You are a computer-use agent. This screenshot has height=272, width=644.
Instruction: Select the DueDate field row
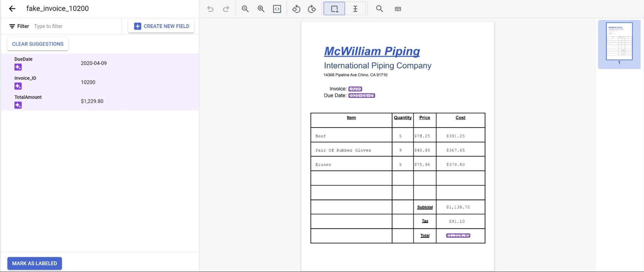pyautogui.click(x=100, y=63)
